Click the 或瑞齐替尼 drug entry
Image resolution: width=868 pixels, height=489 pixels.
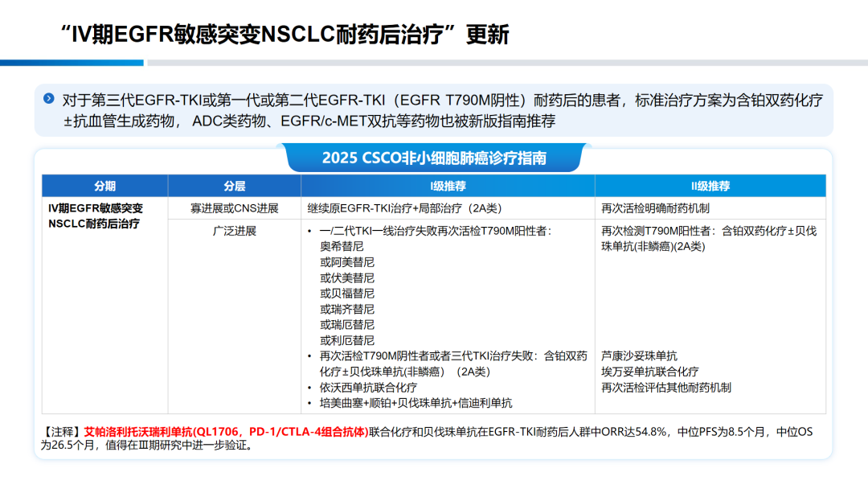(347, 310)
